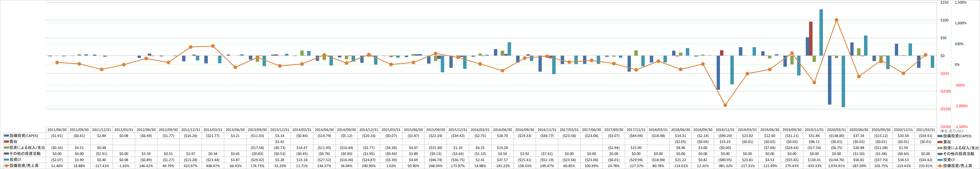The image size is (980, 169).
Task: Click the orange line's lowest trough marker above 2018/12/31
Action: click(x=725, y=105)
